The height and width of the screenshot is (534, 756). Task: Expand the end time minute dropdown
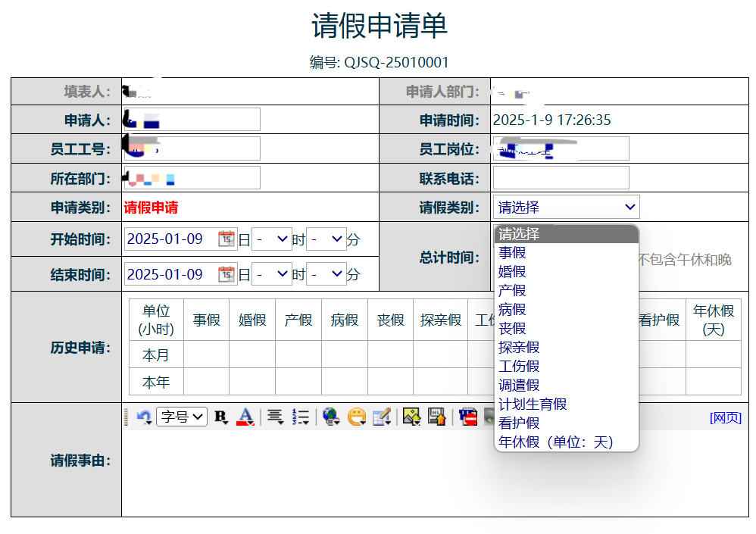pyautogui.click(x=326, y=274)
